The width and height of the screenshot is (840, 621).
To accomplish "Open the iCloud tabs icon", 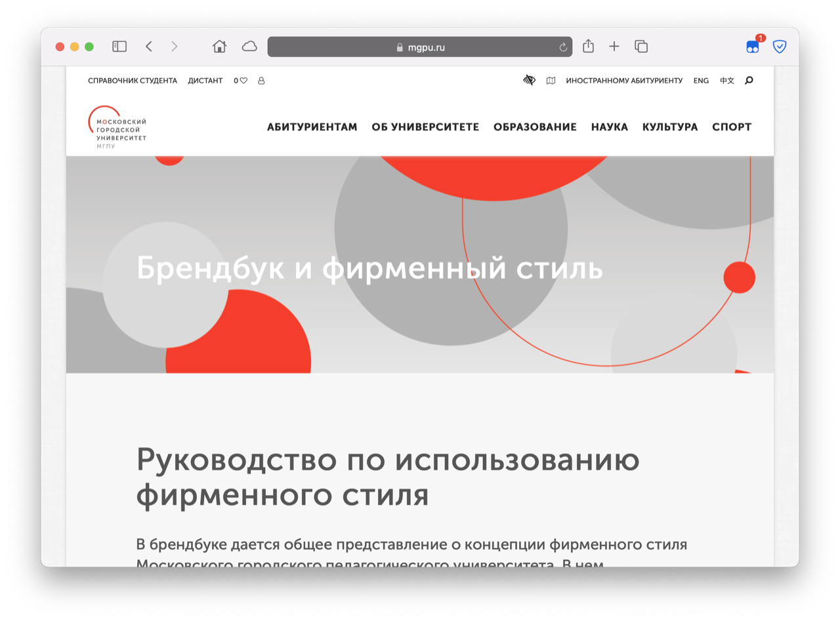I will click(249, 47).
